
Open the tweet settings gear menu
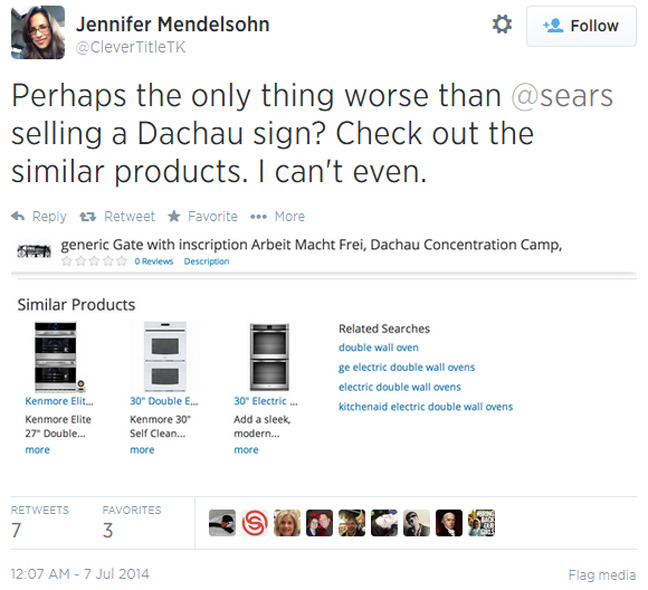tap(502, 25)
